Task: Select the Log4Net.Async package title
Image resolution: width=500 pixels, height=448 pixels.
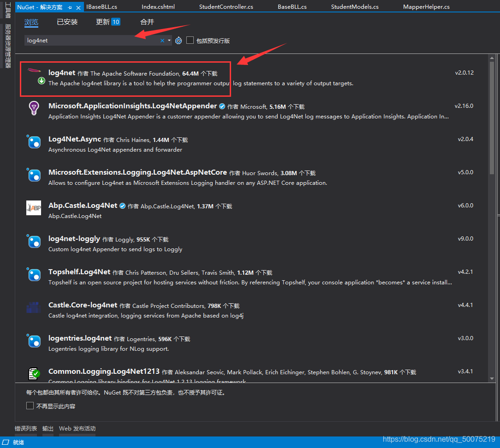Action: pos(75,139)
